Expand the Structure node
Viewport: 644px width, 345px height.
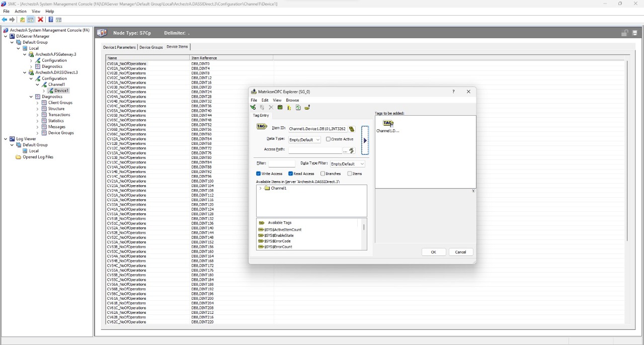[37, 109]
